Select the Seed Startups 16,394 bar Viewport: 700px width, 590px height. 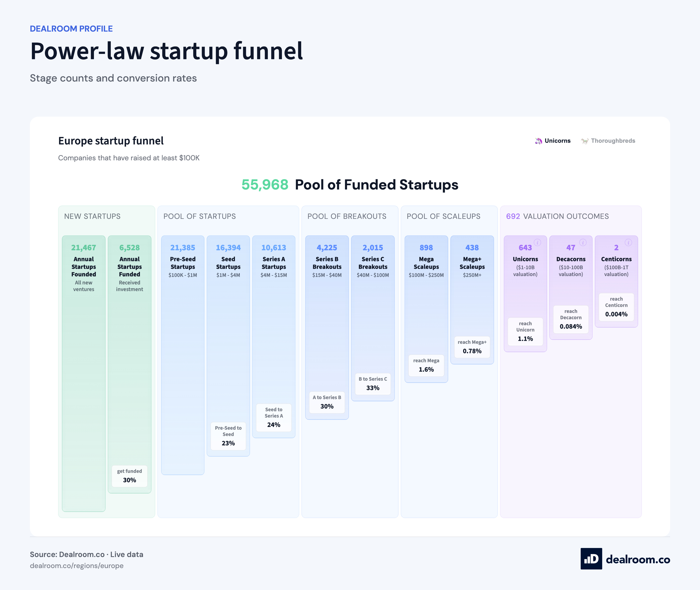point(228,346)
